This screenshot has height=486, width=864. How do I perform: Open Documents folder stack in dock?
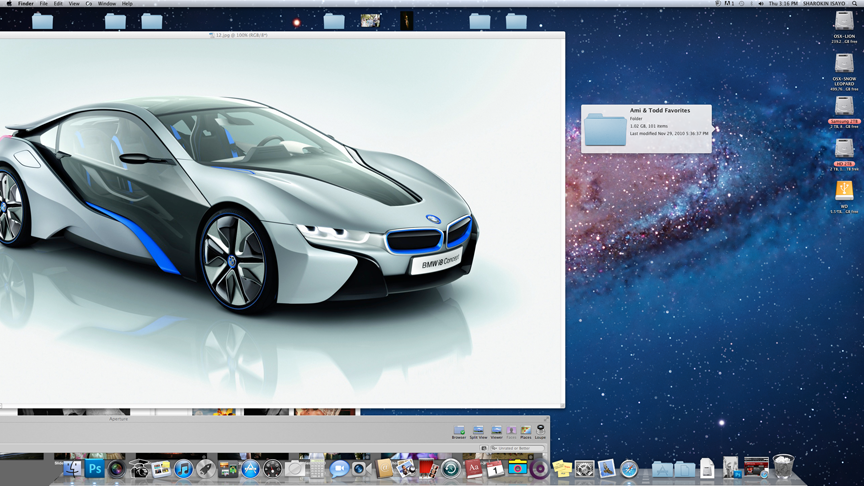point(684,469)
